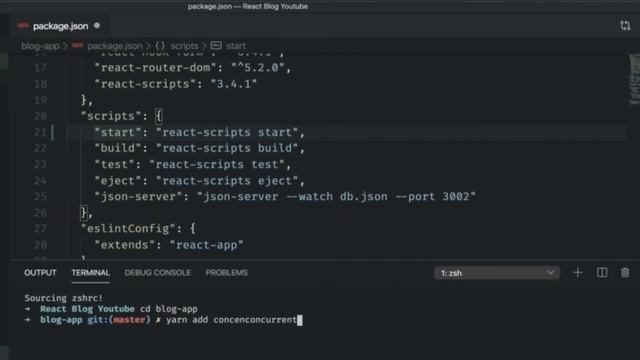Open the 1: zsh terminal selector dropdown
Image resolution: width=640 pixels, height=360 pixels.
[x=497, y=273]
